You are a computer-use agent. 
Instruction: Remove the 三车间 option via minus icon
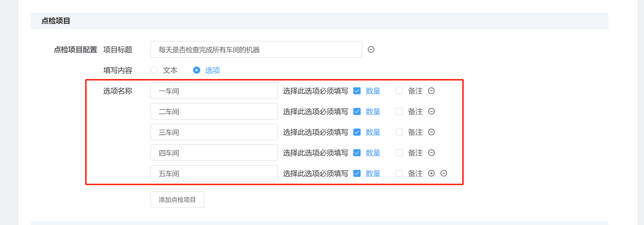431,132
